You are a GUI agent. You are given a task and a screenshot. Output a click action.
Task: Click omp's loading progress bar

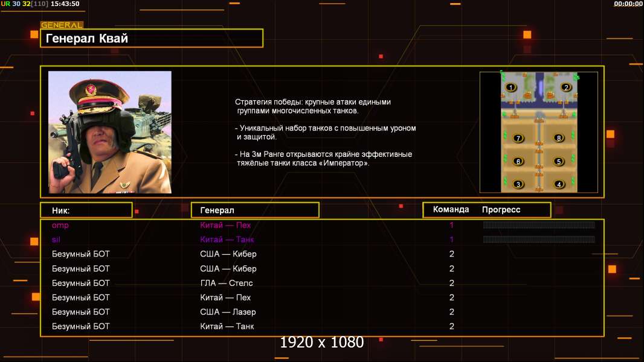[539, 225]
